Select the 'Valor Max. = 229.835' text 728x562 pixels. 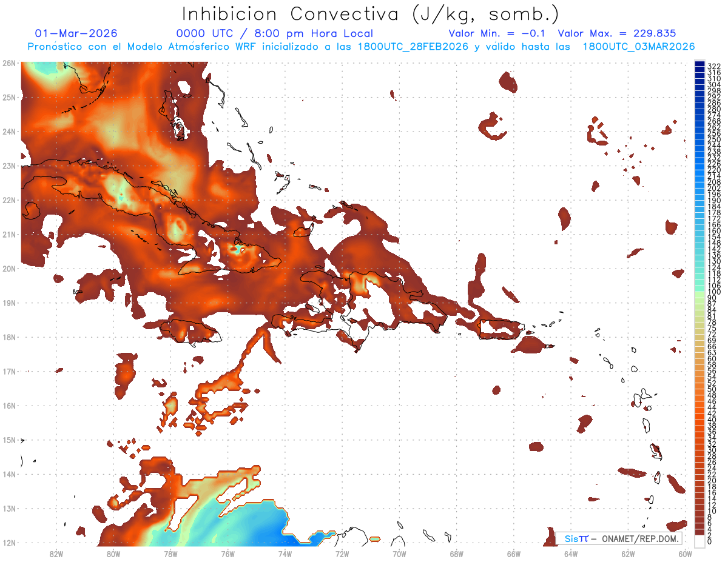tap(616, 33)
